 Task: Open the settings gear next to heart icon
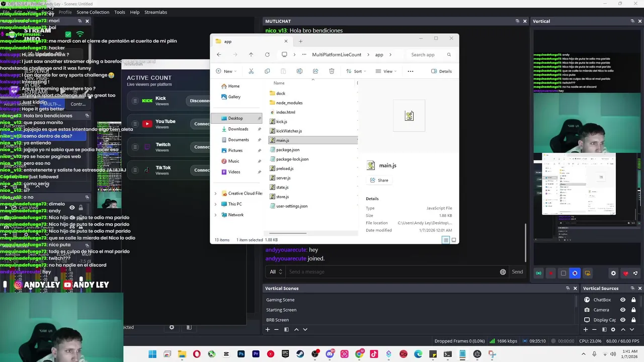[x=613, y=273]
